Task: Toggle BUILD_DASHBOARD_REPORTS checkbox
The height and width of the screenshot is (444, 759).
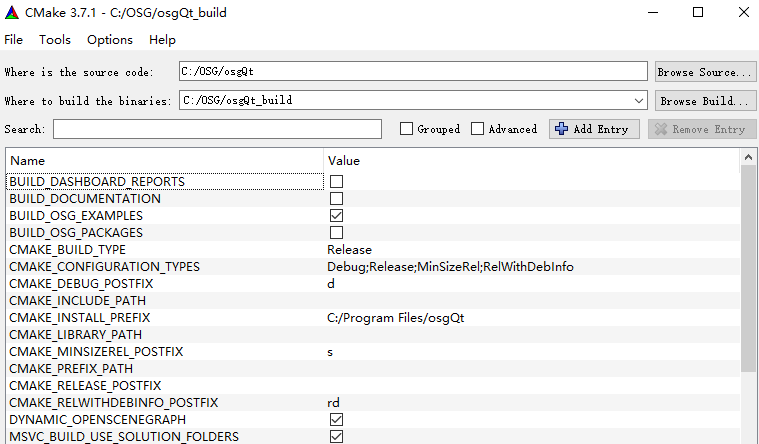Action: coord(336,182)
